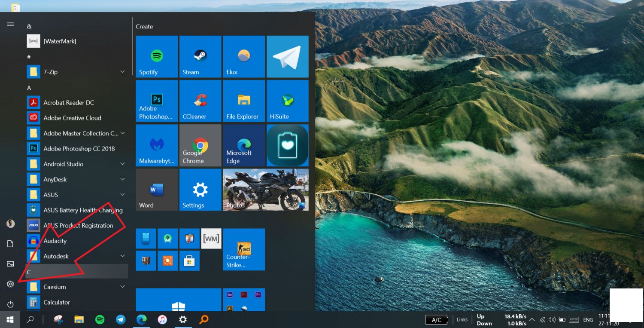
Task: Open Adobe Creative Cloud from list
Action: coord(77,118)
